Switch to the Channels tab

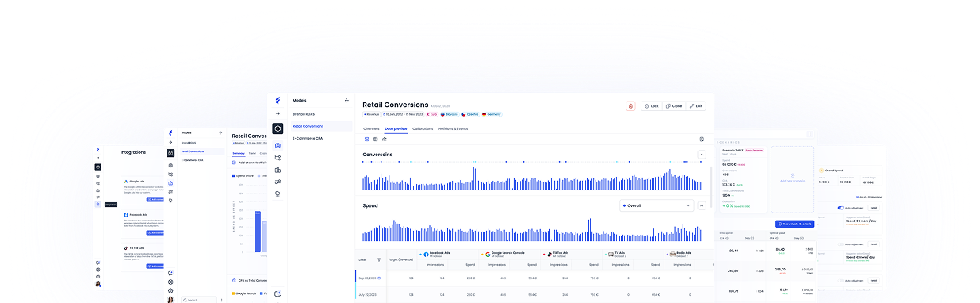tap(372, 128)
